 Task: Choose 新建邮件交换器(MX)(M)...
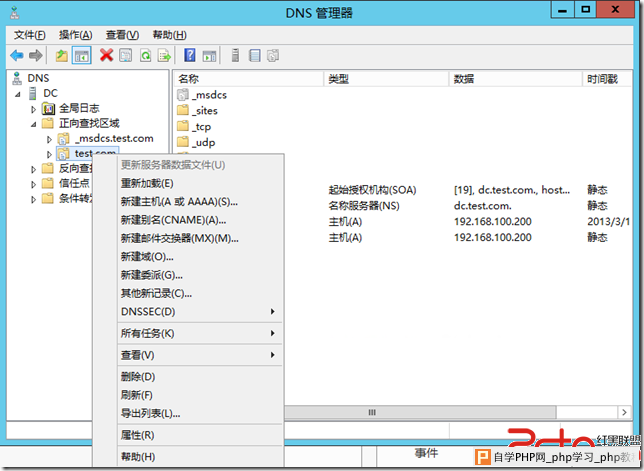point(200,239)
